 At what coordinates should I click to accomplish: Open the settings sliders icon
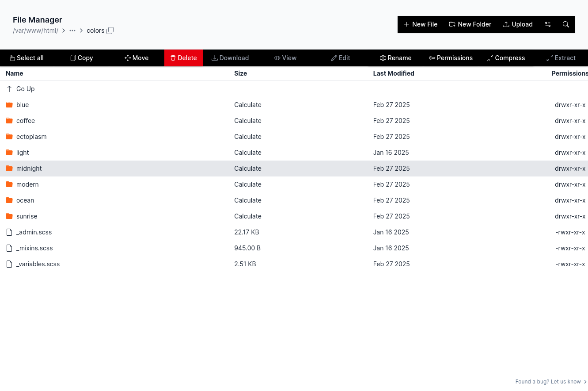[548, 24]
